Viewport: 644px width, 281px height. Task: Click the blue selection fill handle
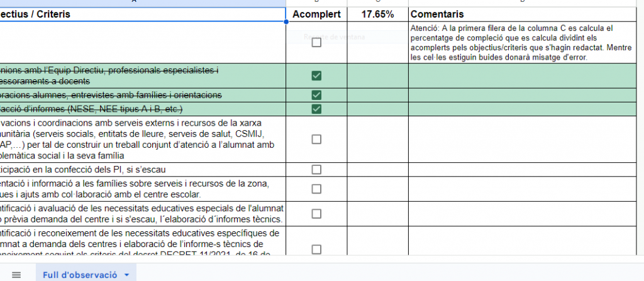pos(286,21)
